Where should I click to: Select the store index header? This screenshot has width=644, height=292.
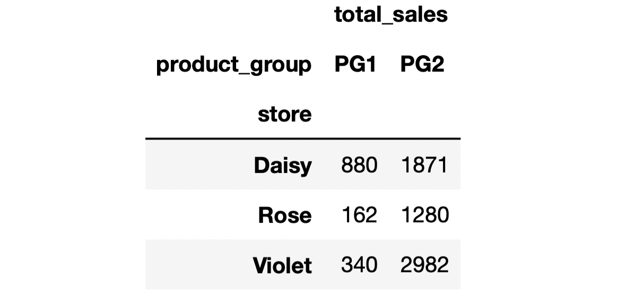[284, 114]
